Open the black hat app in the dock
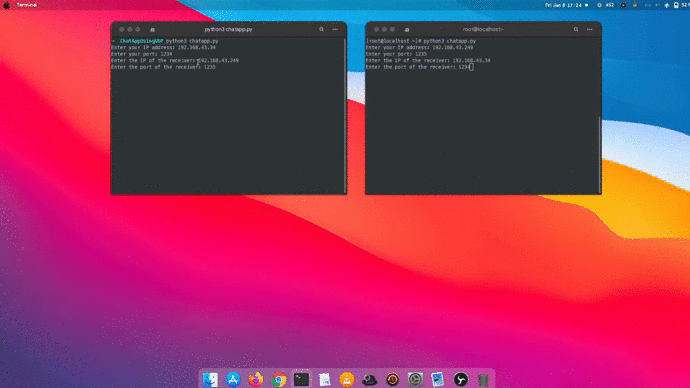 370,379
